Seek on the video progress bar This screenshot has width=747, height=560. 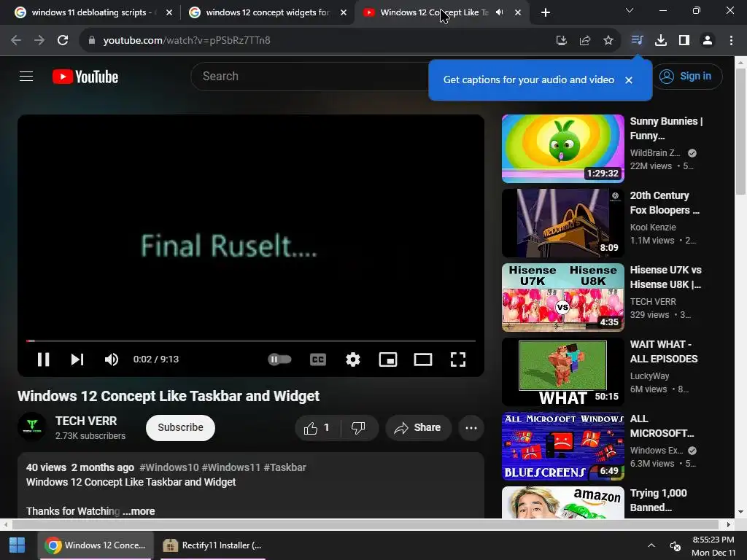[x=251, y=341]
